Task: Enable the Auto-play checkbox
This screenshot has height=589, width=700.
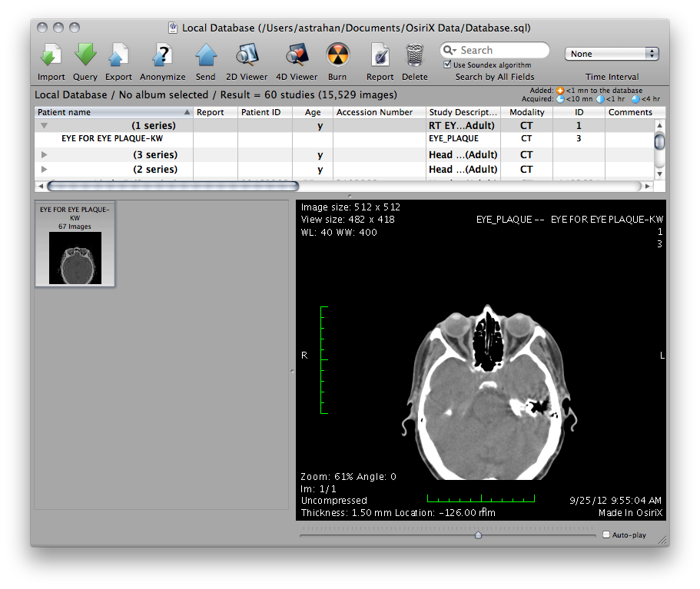Action: [x=606, y=534]
